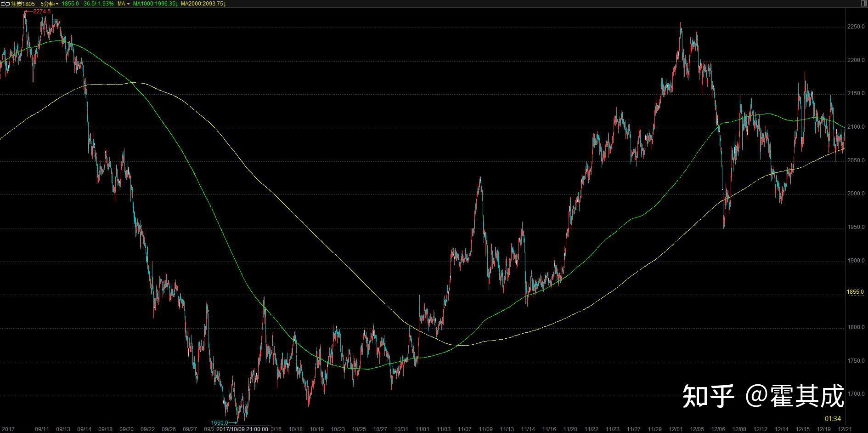Click the 11/09 date on time axis
Viewport: 868px width, 433px height.
tap(485, 429)
